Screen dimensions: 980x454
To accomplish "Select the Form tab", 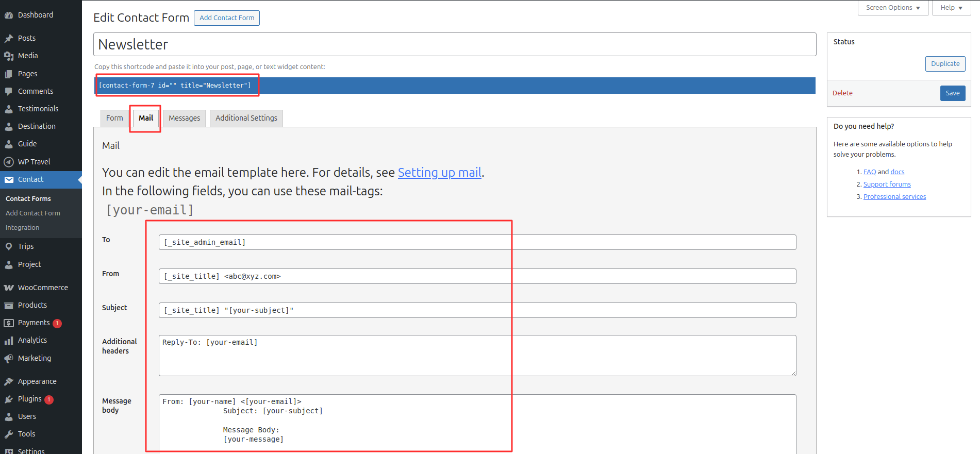I will coord(114,118).
